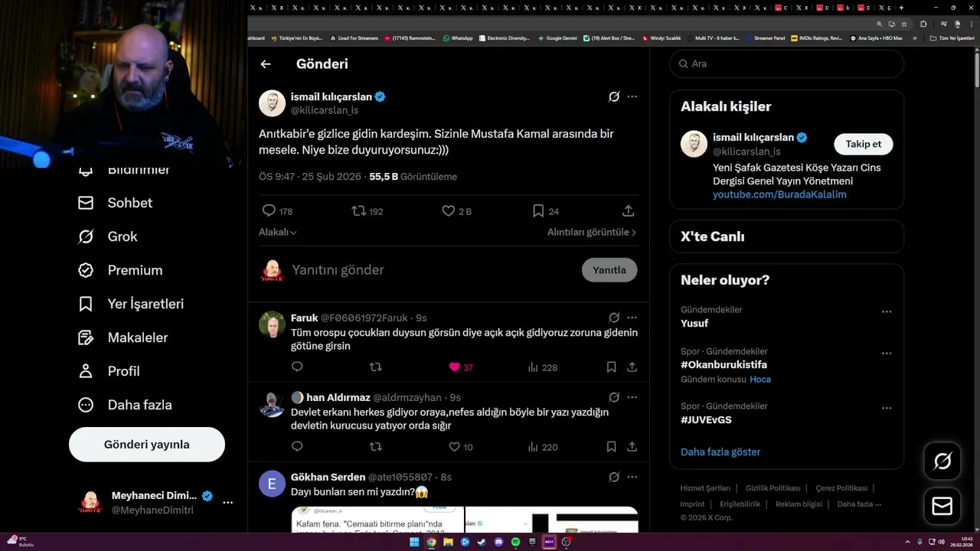Reply to han Aldırmaz's comment
Image resolution: width=980 pixels, height=551 pixels.
coord(297,447)
